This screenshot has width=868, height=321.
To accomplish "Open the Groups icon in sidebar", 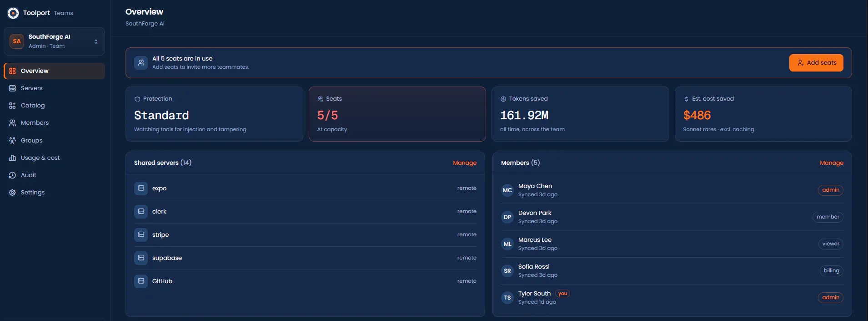I will click(12, 141).
